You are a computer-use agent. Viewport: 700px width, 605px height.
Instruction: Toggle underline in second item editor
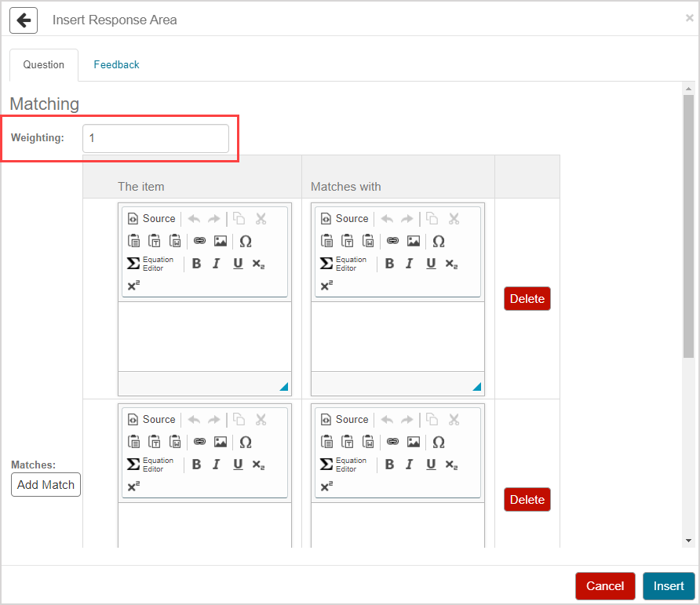(238, 465)
